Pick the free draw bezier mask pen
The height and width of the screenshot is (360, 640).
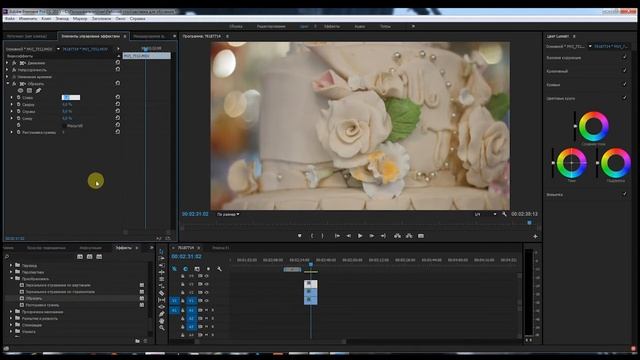(x=38, y=91)
